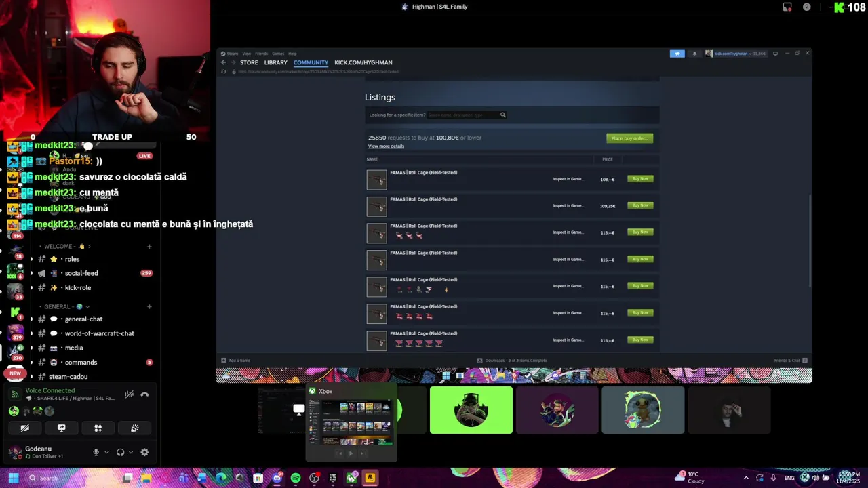Deafen audio with the headphones icon
The image size is (868, 488).
point(120,452)
